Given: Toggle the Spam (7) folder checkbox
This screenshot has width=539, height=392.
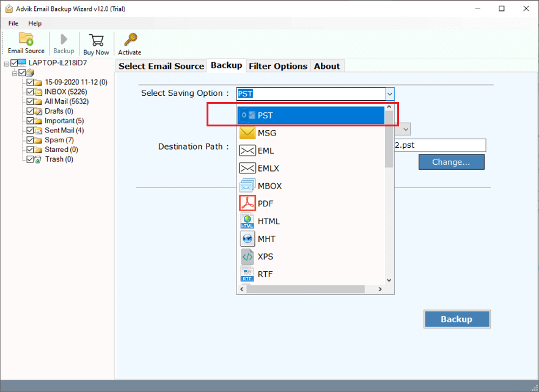Looking at the screenshot, I should click(30, 140).
